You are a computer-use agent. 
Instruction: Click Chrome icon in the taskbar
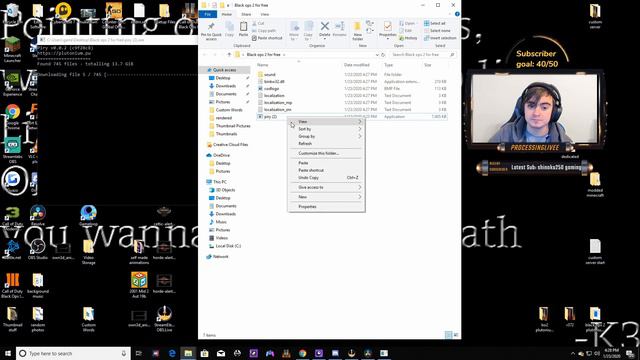[x=302, y=353]
